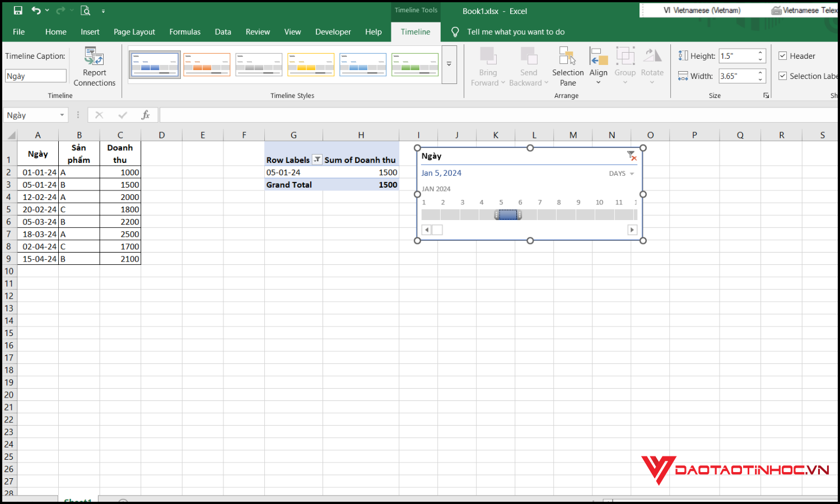Open the Row Labels filter dropdown
The image size is (840, 504).
(x=317, y=160)
